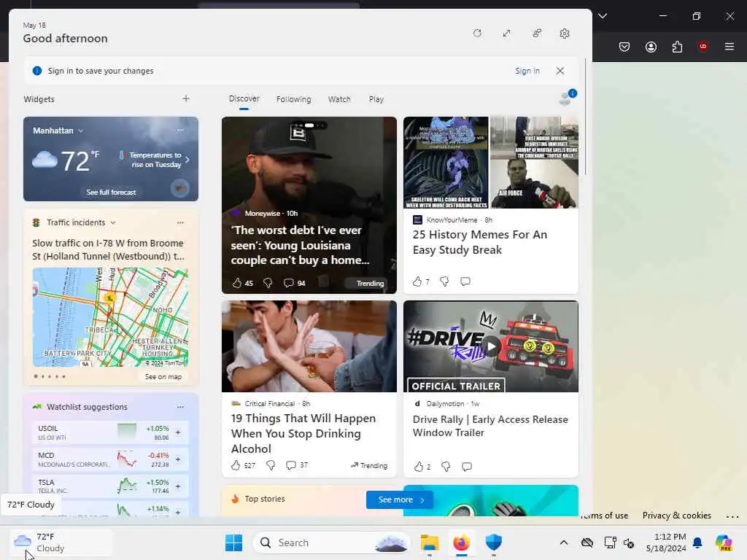This screenshot has height=560, width=747.
Task: Open the Windows Security shield in taskbar
Action: click(x=494, y=542)
